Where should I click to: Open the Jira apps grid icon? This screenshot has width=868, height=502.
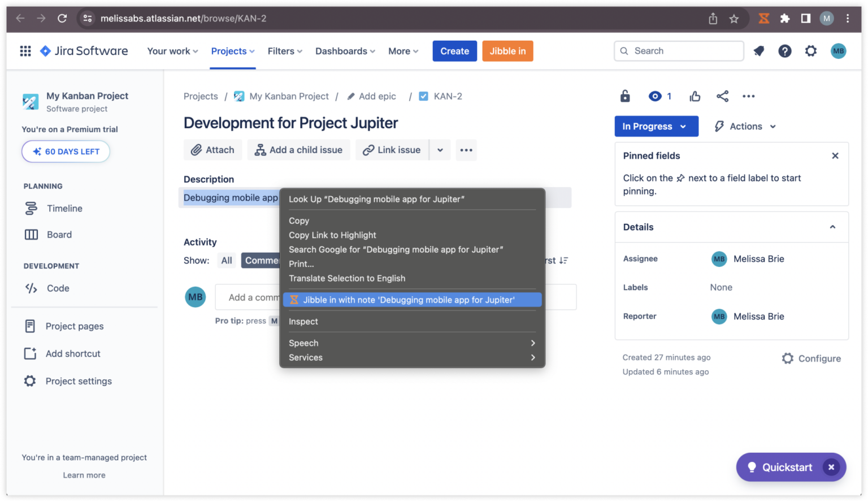[25, 51]
